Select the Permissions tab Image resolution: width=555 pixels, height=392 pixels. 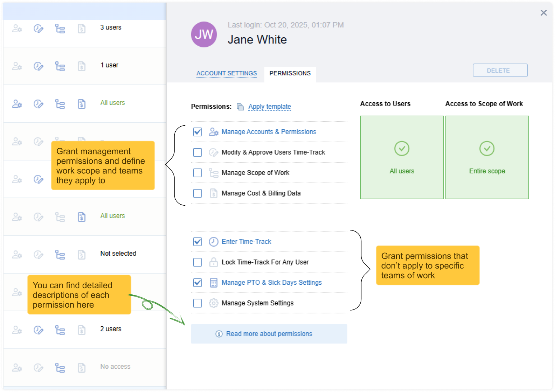tap(290, 73)
